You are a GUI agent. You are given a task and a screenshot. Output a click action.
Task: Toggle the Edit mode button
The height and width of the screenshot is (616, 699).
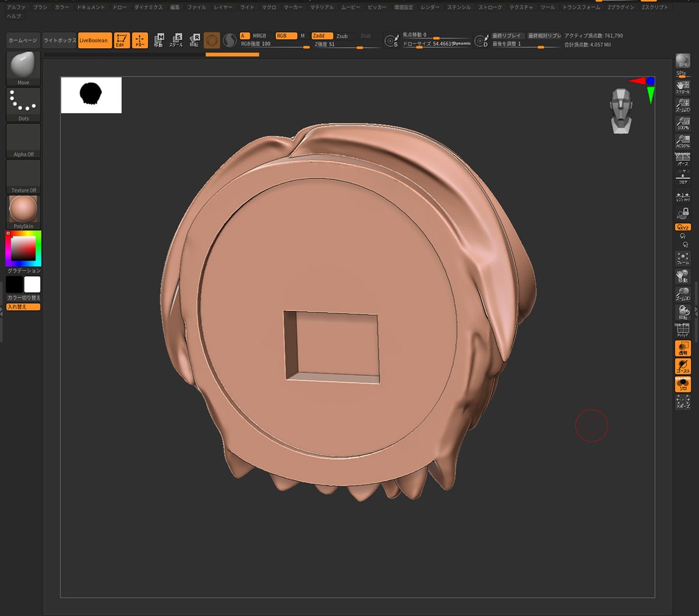click(122, 40)
